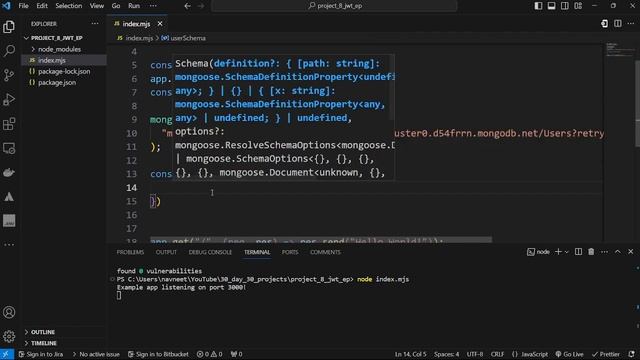The height and width of the screenshot is (360, 640).
Task: Go forward in navigation history
Action: [x=201, y=6]
